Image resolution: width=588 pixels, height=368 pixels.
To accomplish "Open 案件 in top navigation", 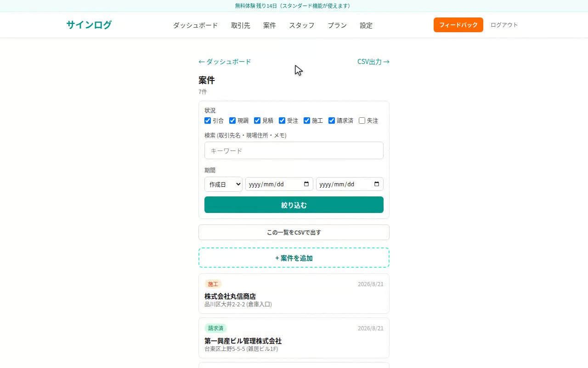I will click(270, 25).
